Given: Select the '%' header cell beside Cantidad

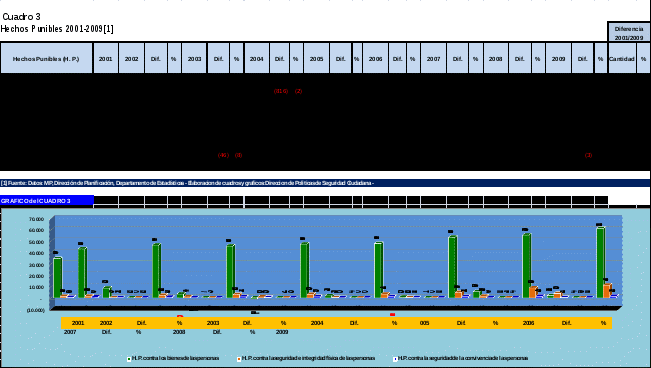Looking at the screenshot, I should click(643, 59).
